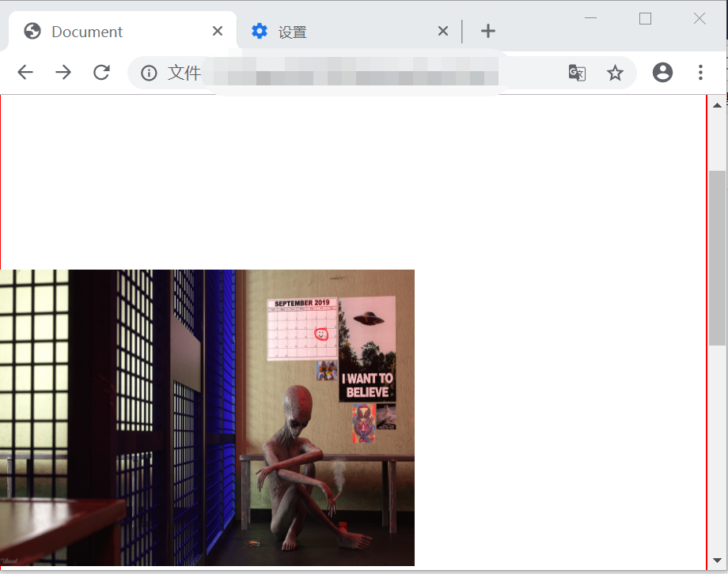Viewport: 728px width, 574px height.
Task: Reload the current page
Action: (x=101, y=73)
